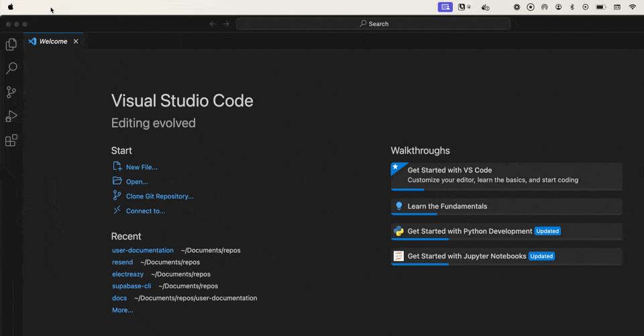Image resolution: width=644 pixels, height=336 pixels.
Task: Click progress bar under Get Started with VS Code
Action: click(506, 189)
